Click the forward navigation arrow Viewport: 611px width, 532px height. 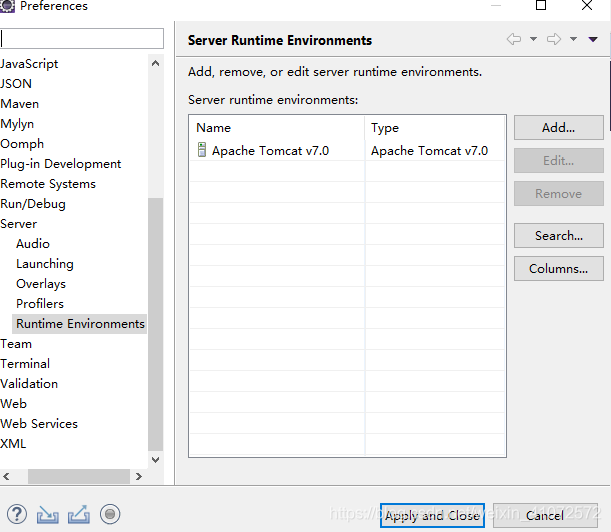click(x=554, y=39)
